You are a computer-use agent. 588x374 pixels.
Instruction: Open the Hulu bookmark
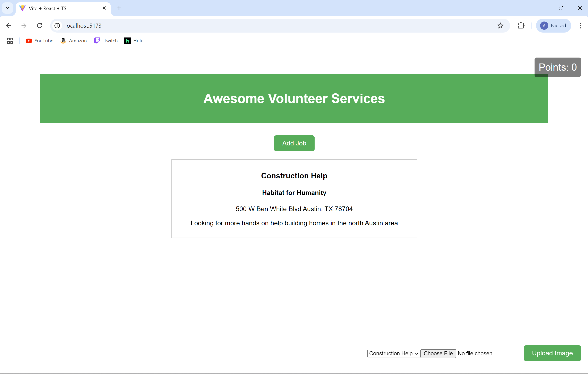(x=134, y=41)
